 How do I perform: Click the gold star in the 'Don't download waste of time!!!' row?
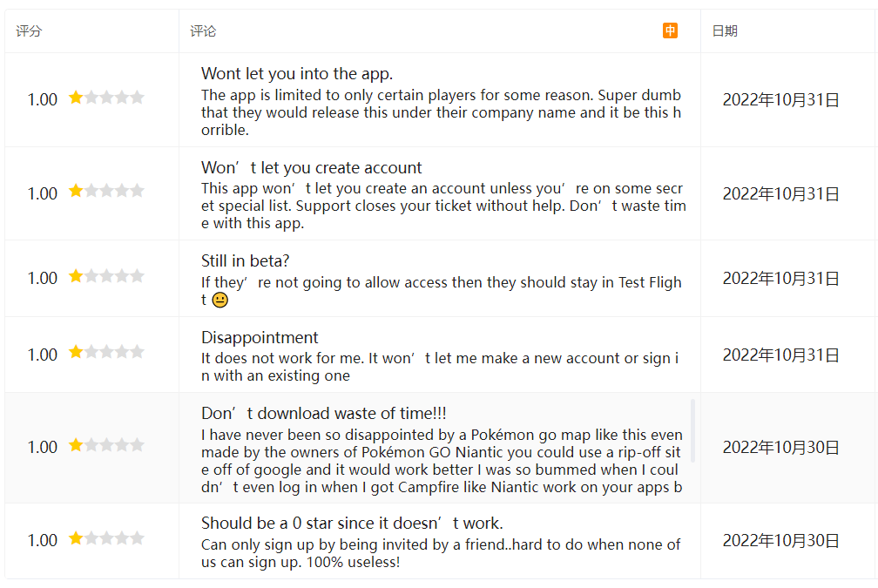(x=76, y=445)
